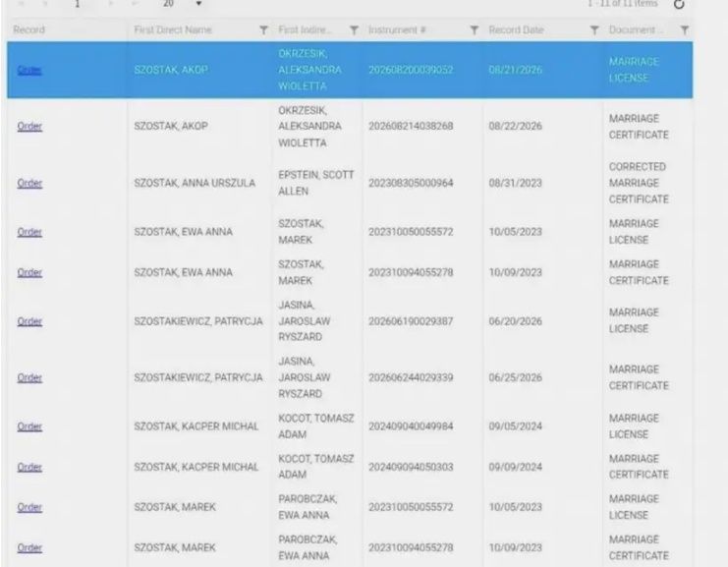The width and height of the screenshot is (728, 567).
Task: Select instrument number 202409040049984
Action: point(411,426)
